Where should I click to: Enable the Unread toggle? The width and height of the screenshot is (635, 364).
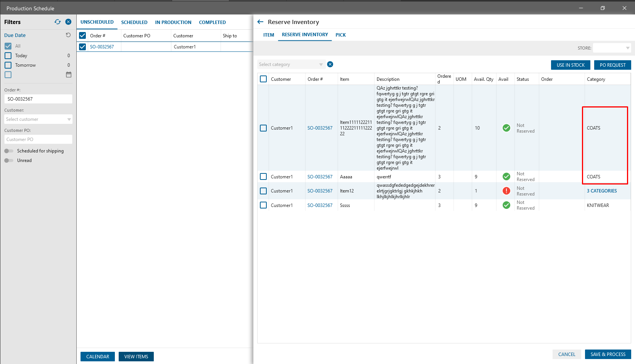click(9, 160)
